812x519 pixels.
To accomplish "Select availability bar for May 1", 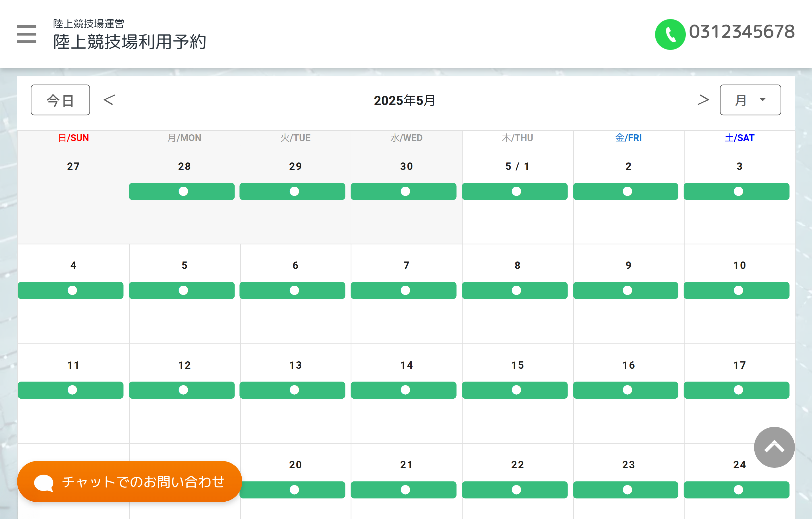I will (x=515, y=191).
